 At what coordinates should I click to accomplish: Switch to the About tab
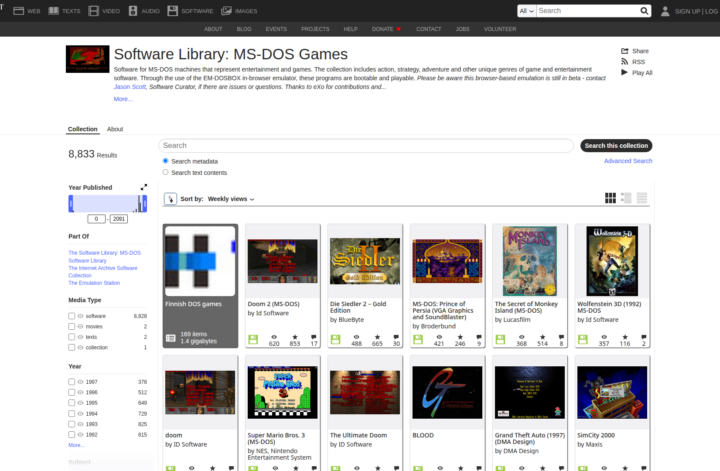pos(115,129)
